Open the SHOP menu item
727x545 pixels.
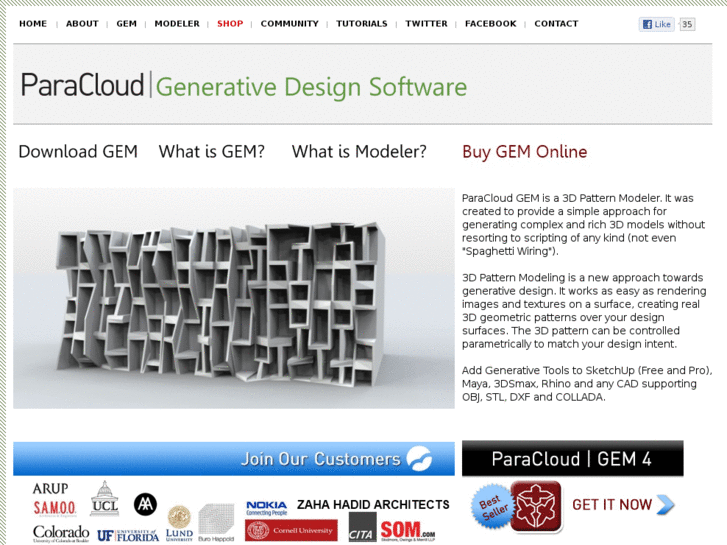click(230, 24)
